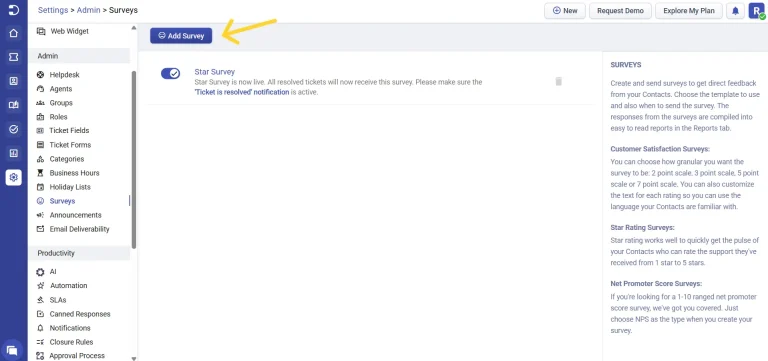The height and width of the screenshot is (361, 768).
Task: Click the sidebar scroll down arrow
Action: pyautogui.click(x=134, y=358)
